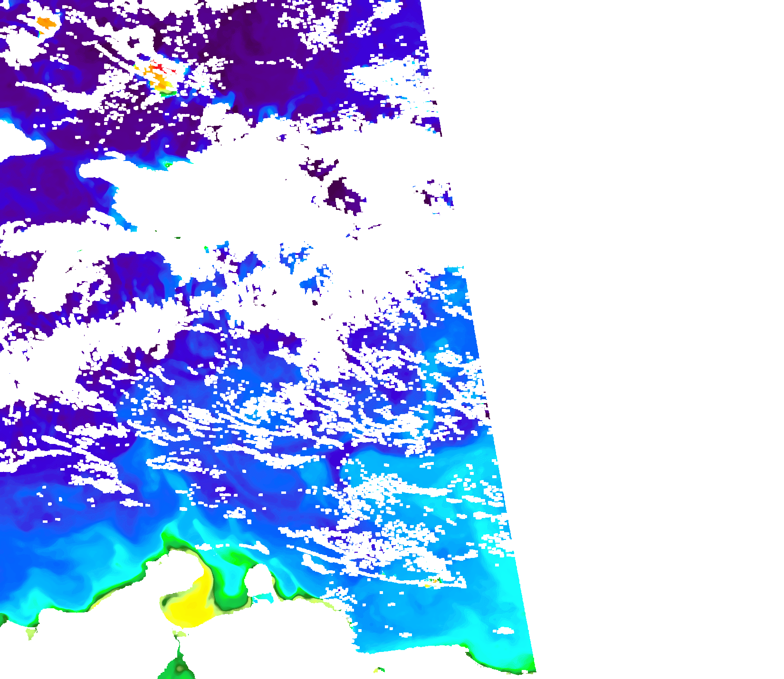Click the small yellow-green spot at bottom center edge
Viewport: 784px width, 679px height.
pos(379,670)
